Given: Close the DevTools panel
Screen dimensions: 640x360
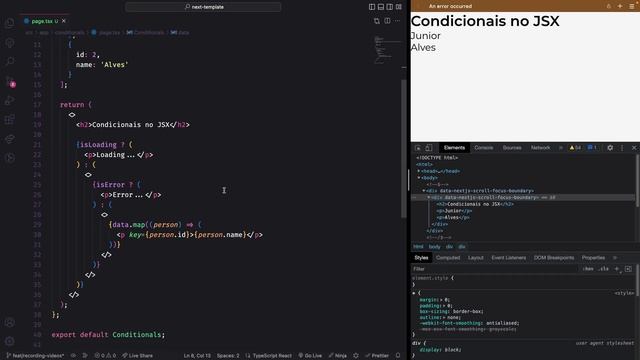Looking at the screenshot, I should coord(634,148).
